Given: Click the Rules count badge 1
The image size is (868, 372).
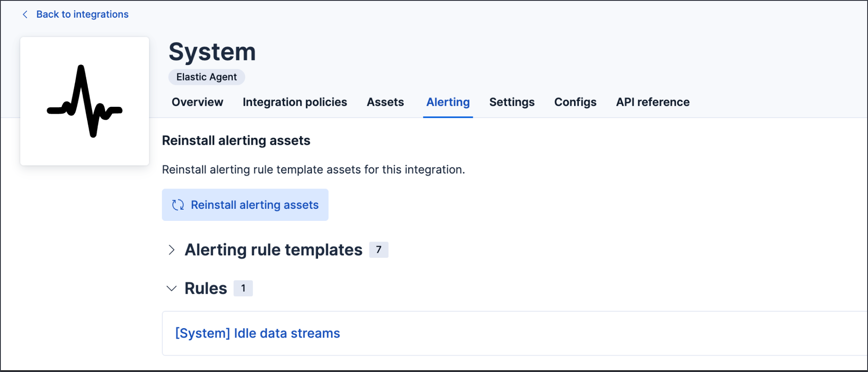Looking at the screenshot, I should [x=243, y=288].
